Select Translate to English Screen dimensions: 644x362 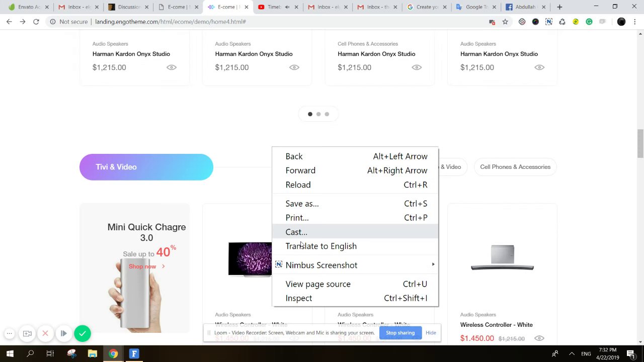click(x=355, y=246)
